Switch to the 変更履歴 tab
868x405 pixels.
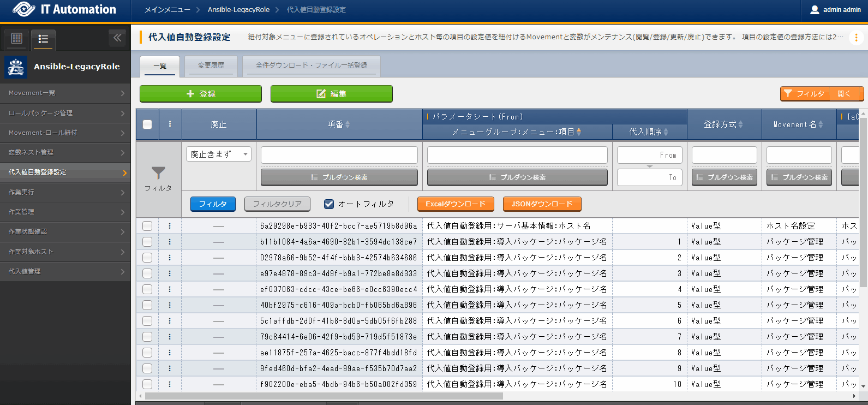click(211, 65)
